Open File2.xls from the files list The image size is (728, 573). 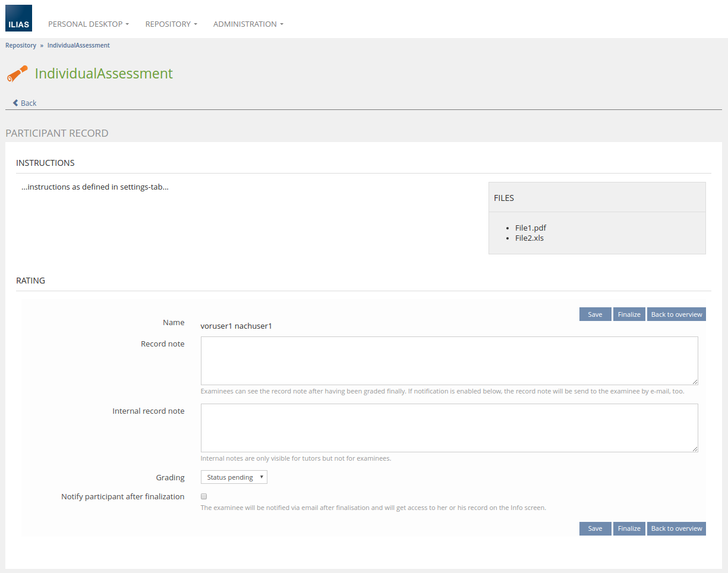tap(529, 238)
